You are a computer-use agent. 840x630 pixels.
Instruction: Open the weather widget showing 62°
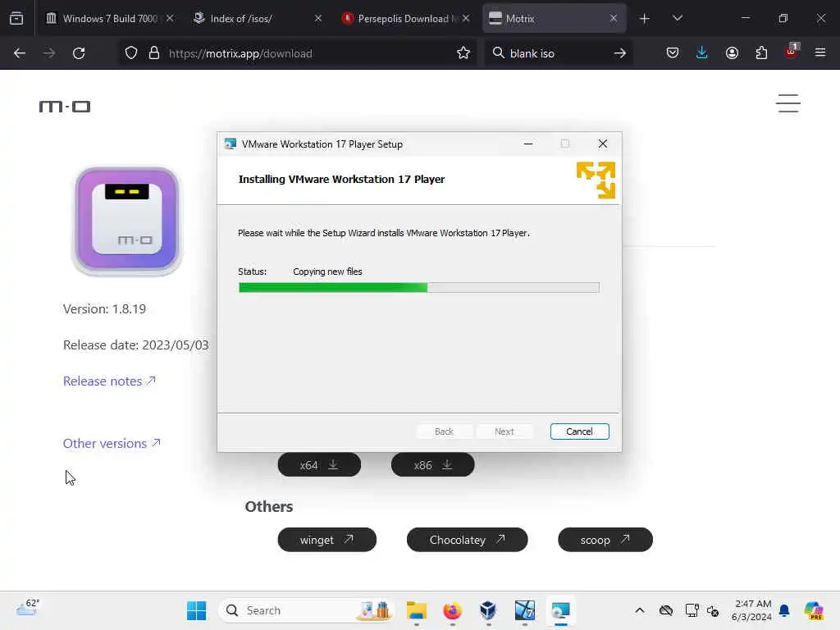27,608
